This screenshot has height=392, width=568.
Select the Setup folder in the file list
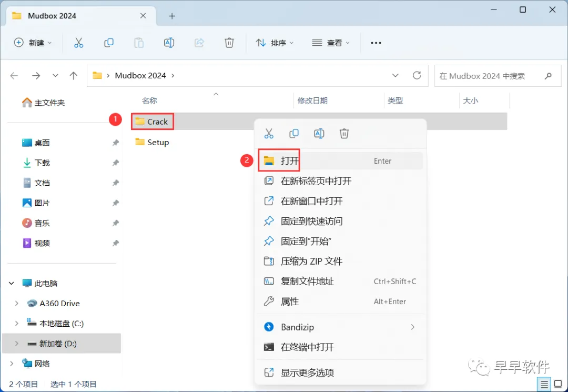tap(152, 142)
